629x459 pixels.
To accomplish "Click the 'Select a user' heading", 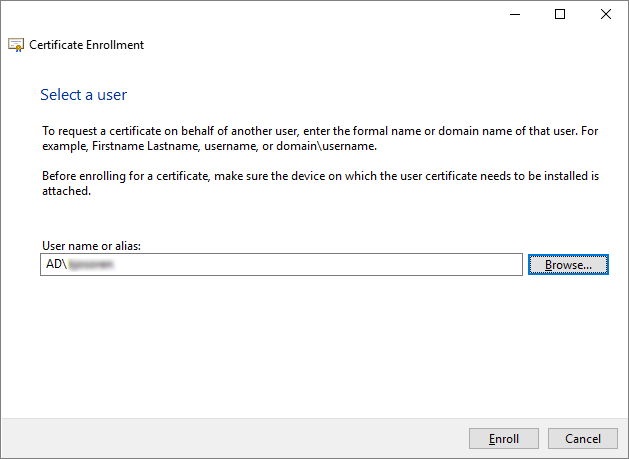I will (x=83, y=95).
